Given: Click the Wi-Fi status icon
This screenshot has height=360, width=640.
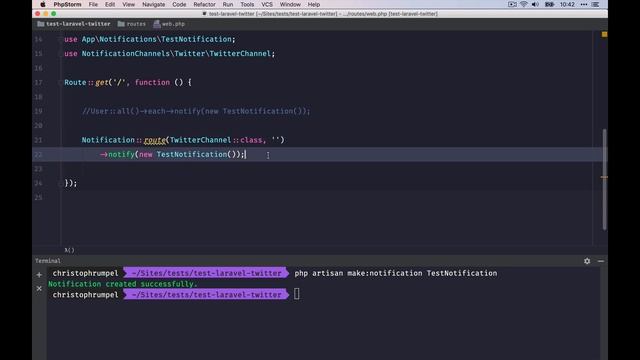Looking at the screenshot, I should tap(524, 4).
